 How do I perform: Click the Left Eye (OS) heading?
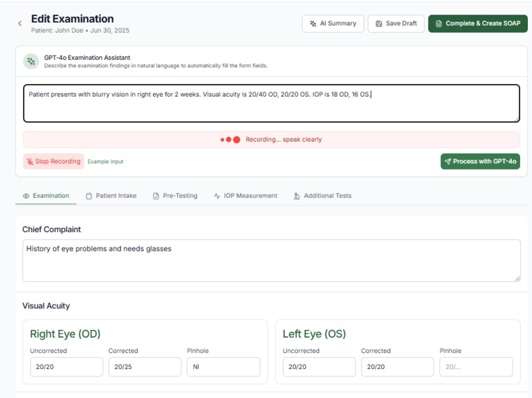coord(314,334)
